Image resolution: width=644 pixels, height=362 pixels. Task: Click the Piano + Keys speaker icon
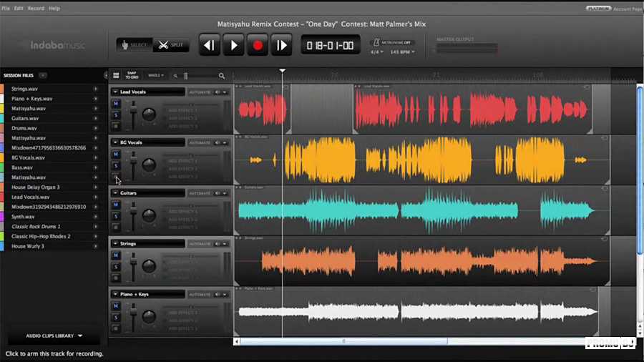pyautogui.click(x=218, y=294)
